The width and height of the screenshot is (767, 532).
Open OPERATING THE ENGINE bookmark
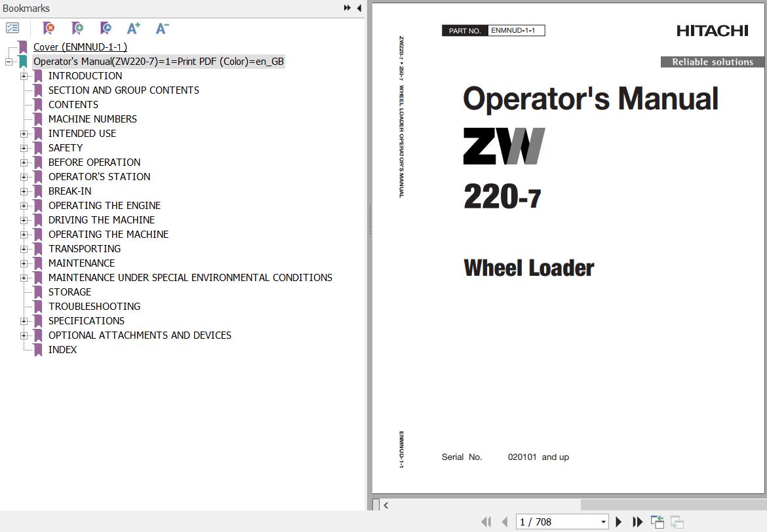(105, 205)
